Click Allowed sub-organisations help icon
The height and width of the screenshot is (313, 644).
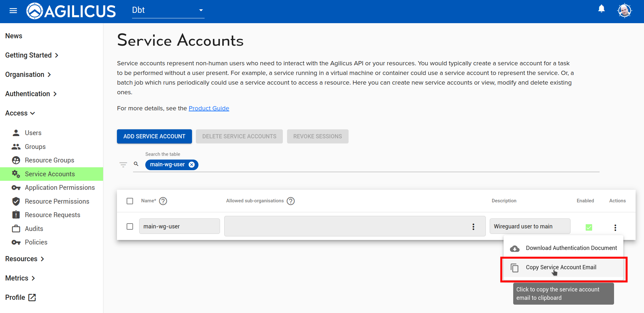pos(291,201)
